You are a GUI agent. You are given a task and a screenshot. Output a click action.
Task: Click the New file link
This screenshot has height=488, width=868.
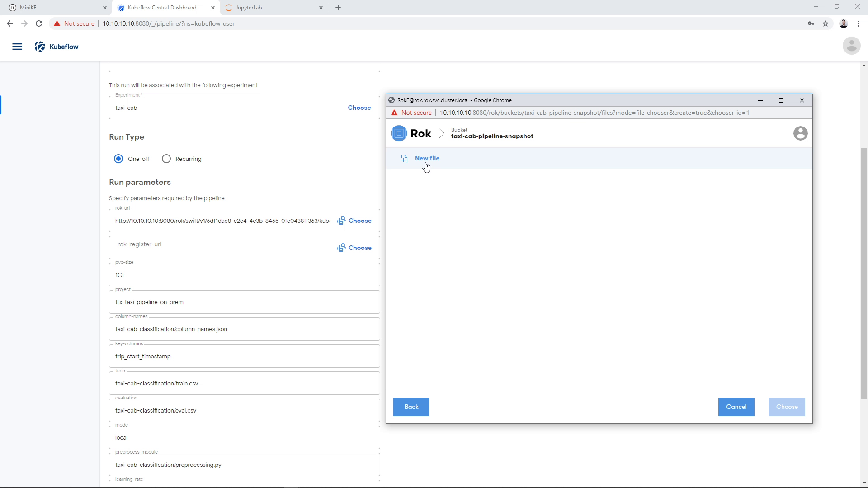427,158
